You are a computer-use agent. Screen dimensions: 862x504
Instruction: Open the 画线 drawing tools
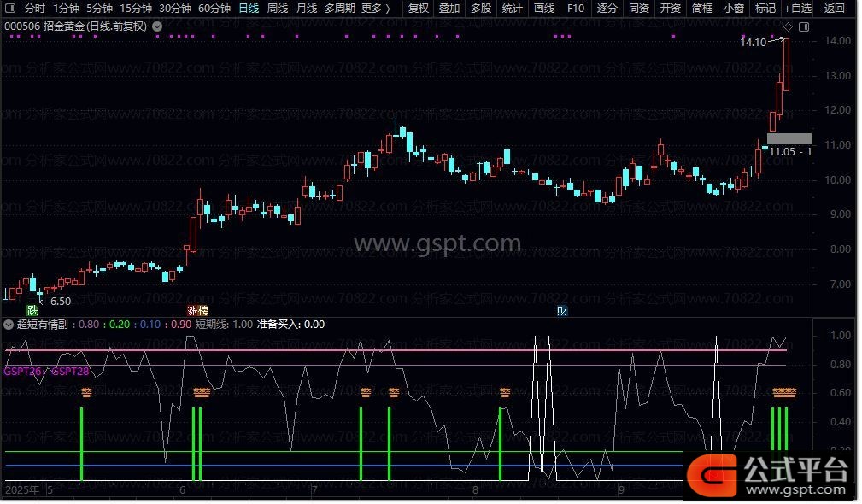click(x=543, y=9)
